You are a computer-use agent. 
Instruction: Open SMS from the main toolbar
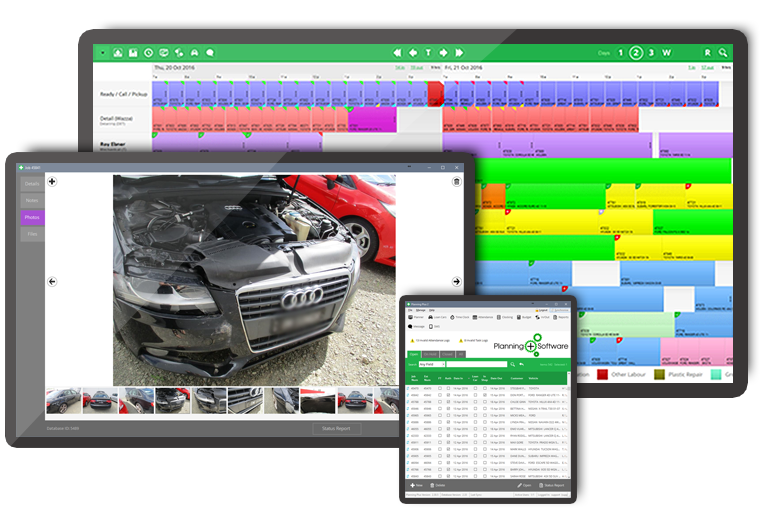(434, 326)
